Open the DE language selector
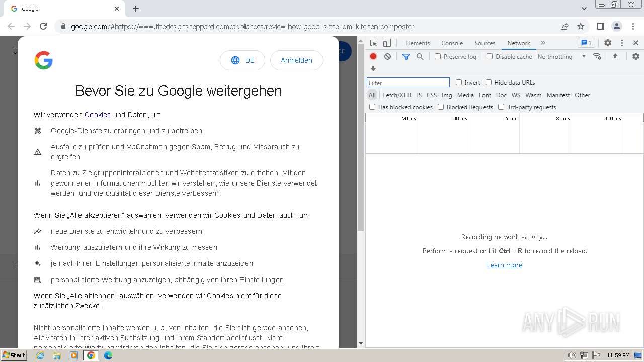 tap(243, 60)
